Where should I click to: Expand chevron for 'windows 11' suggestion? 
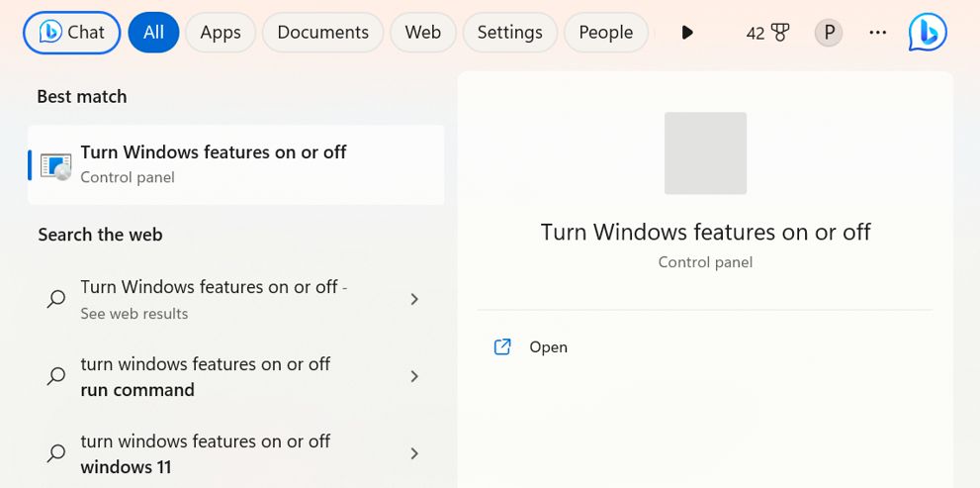413,453
